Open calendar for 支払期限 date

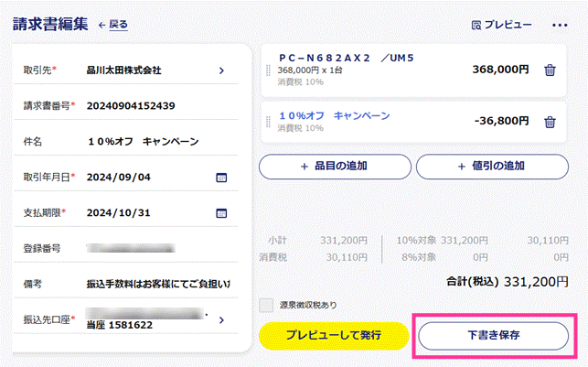pos(221,213)
